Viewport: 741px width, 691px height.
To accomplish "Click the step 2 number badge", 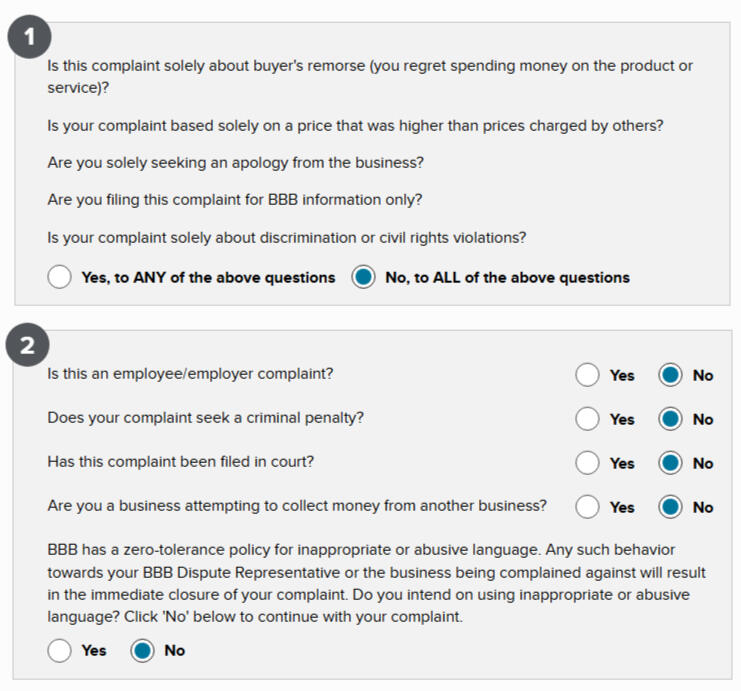I will 30,347.
